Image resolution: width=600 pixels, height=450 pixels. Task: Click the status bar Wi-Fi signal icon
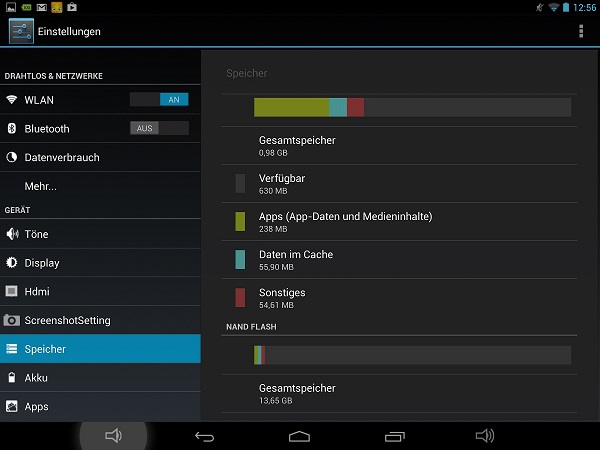click(x=553, y=7)
